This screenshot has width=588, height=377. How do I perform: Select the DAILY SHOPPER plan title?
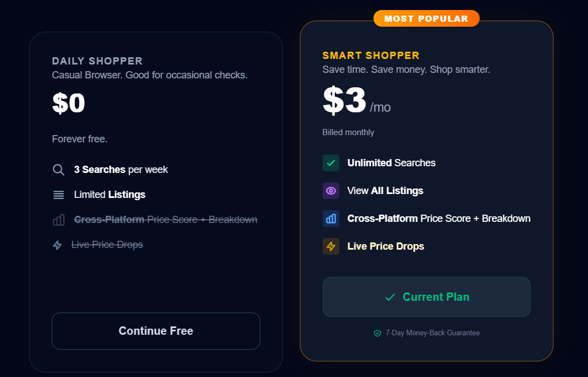click(x=97, y=61)
